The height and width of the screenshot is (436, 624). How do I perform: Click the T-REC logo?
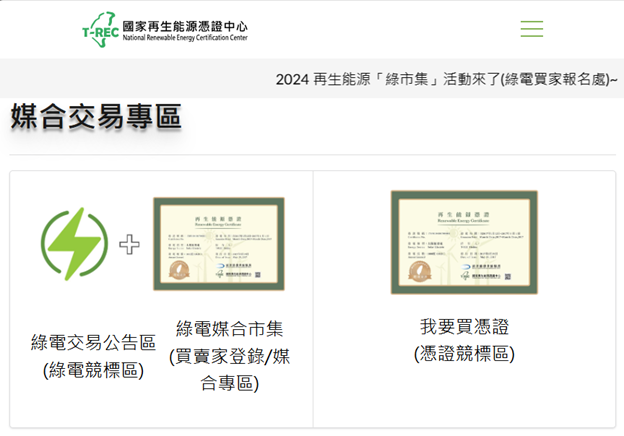click(x=100, y=29)
